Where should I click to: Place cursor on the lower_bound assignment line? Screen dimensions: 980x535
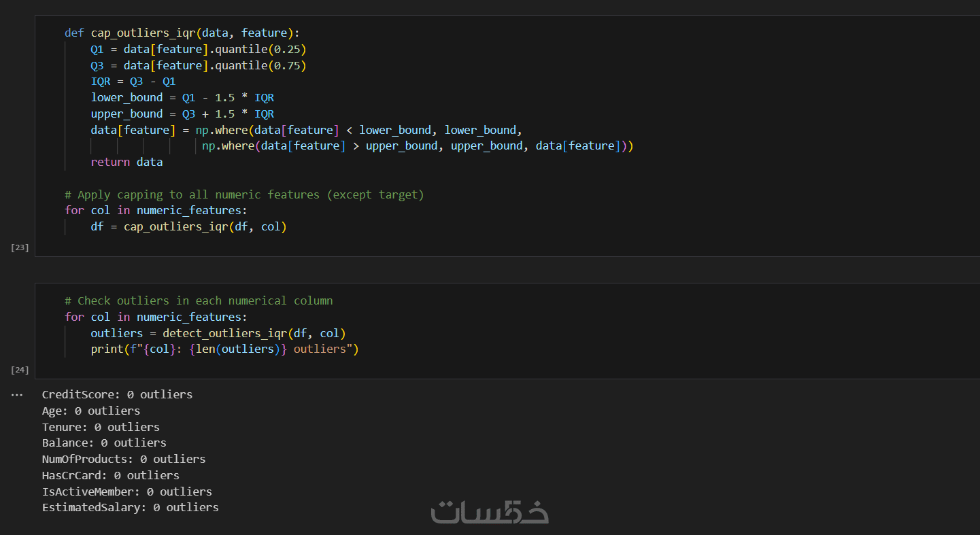(182, 98)
